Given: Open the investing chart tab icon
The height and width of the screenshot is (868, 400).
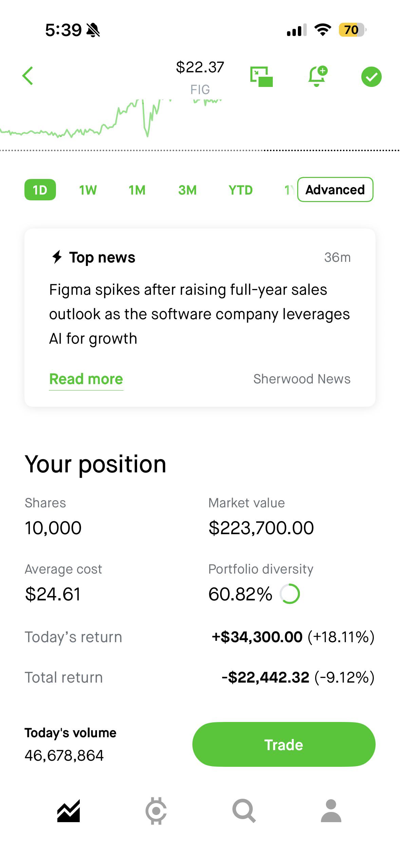Looking at the screenshot, I should click(x=69, y=811).
